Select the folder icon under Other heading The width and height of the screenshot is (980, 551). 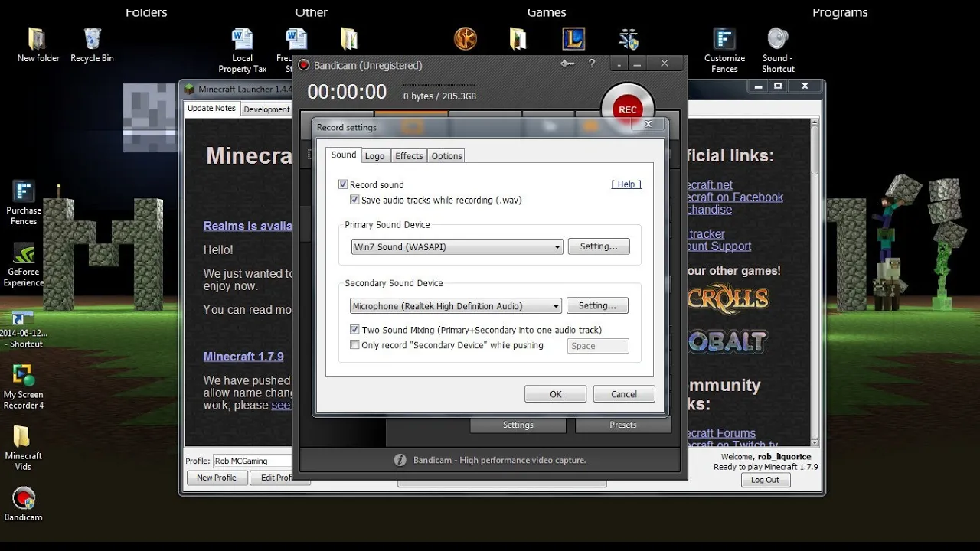(349, 38)
